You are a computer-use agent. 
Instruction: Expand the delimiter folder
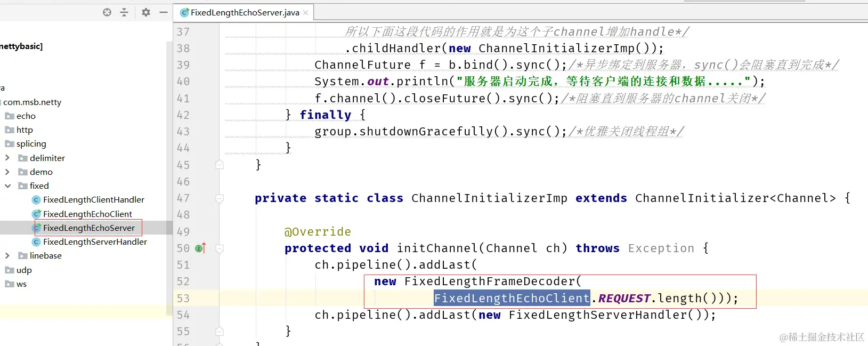pos(7,158)
